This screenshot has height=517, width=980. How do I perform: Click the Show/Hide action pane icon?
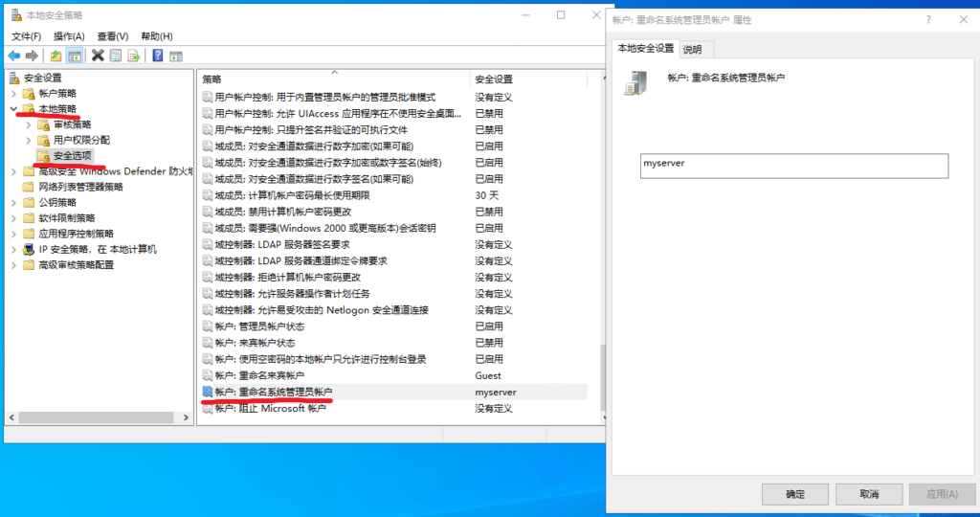176,56
